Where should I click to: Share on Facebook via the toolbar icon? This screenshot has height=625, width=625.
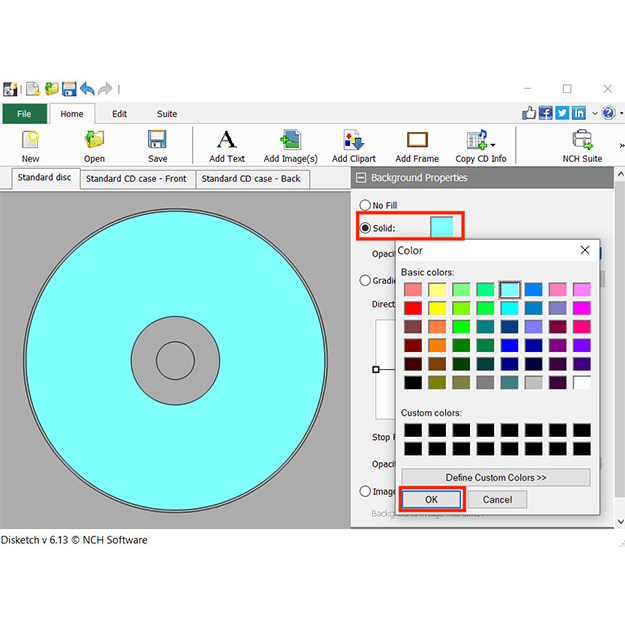[546, 113]
